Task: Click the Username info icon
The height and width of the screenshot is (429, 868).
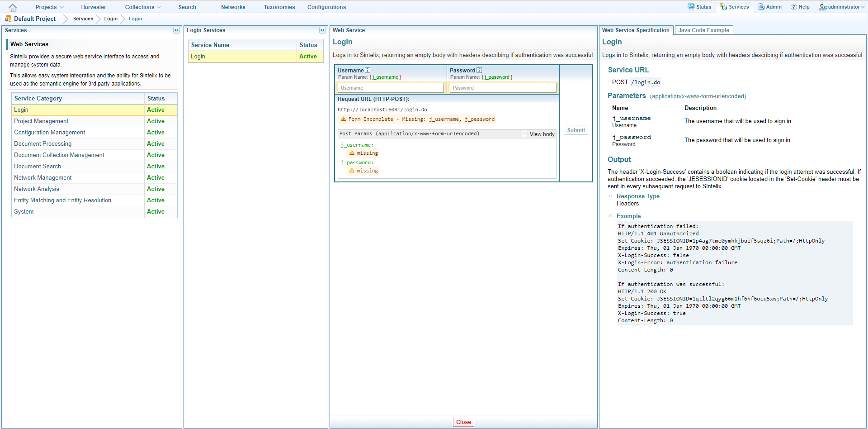Action: [x=368, y=70]
